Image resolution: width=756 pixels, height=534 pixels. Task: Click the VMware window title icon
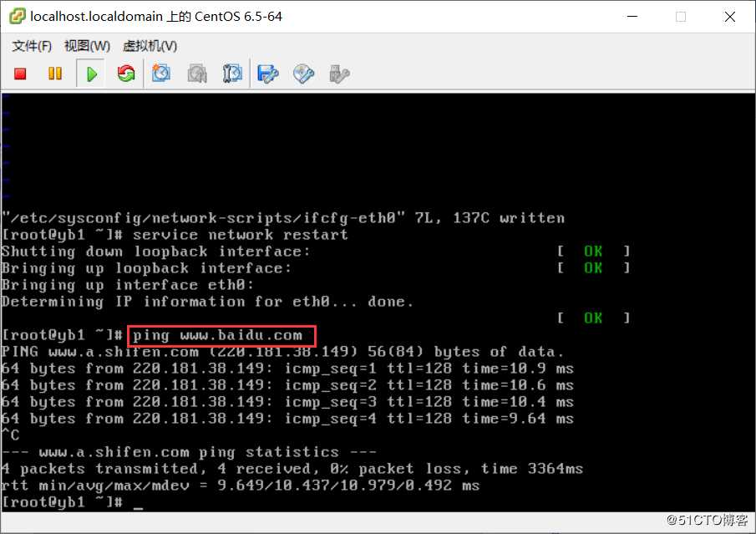[18, 17]
